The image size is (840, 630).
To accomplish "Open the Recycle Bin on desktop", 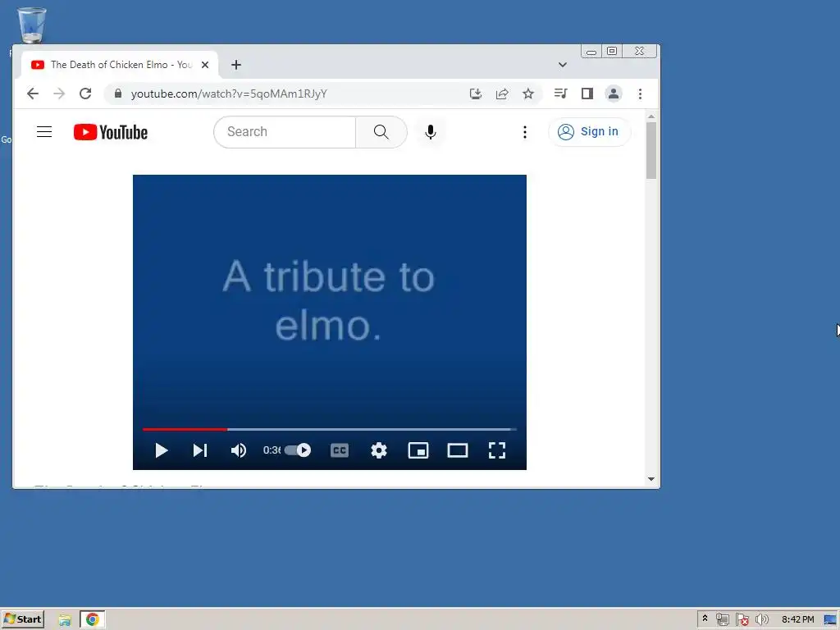I will click(x=32, y=25).
